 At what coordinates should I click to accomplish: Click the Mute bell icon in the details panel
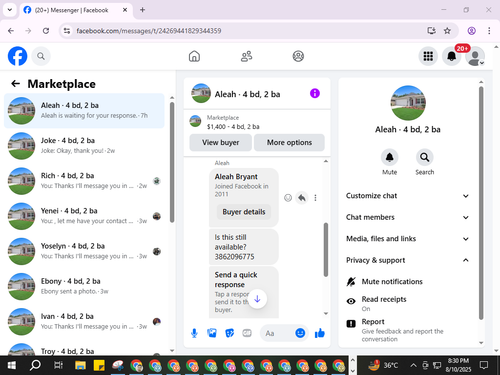point(389,157)
